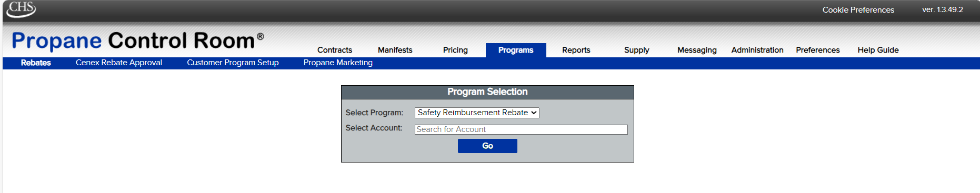Select the Rebates submenu item
Image resolution: width=980 pixels, height=193 pixels.
[x=36, y=63]
